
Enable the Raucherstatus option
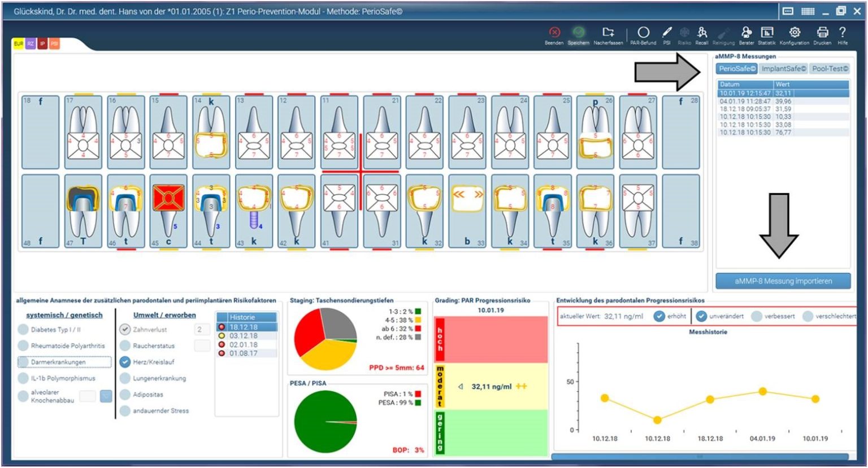[x=125, y=345]
